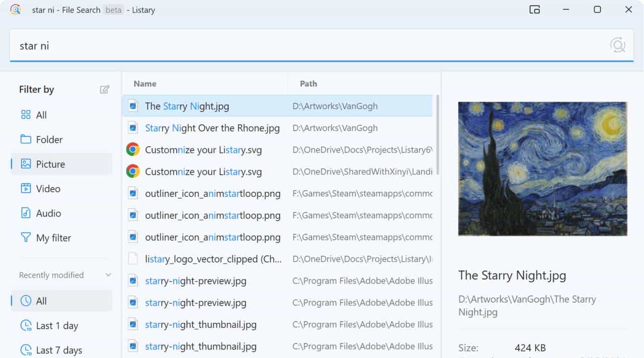Choose the My filter funnel option
This screenshot has height=358, width=644.
[x=53, y=238]
